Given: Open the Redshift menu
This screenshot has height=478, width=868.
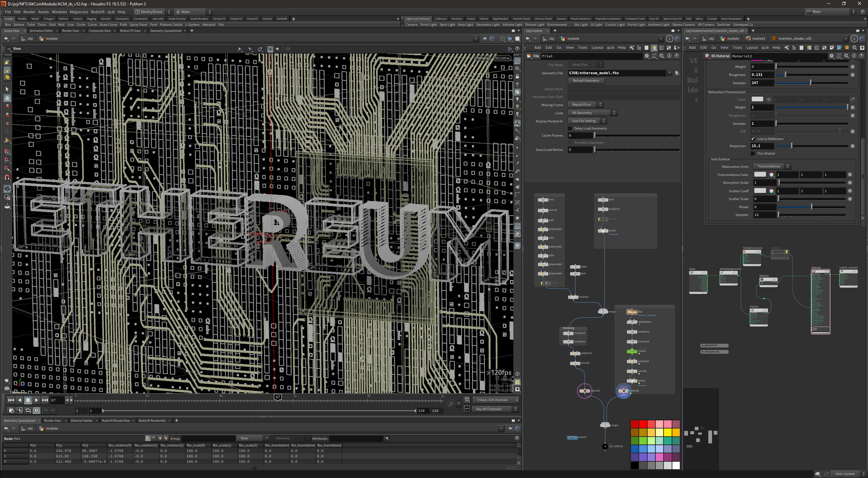Looking at the screenshot, I should [x=98, y=12].
